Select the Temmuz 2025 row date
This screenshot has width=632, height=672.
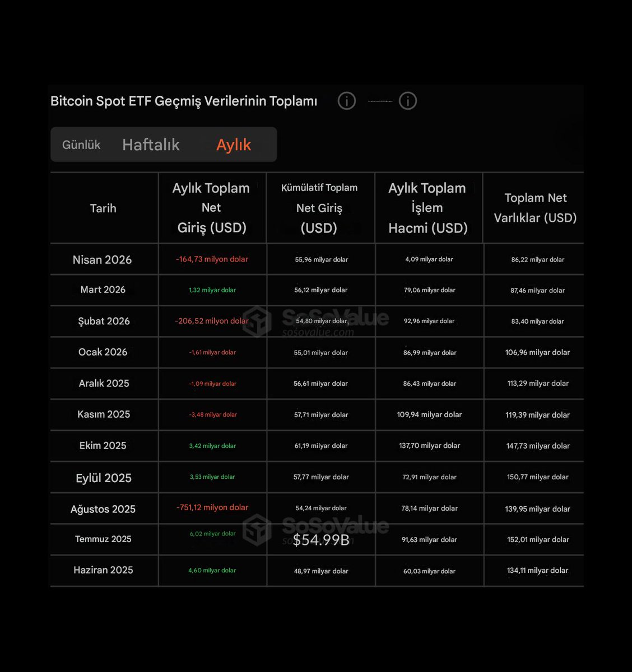[103, 539]
